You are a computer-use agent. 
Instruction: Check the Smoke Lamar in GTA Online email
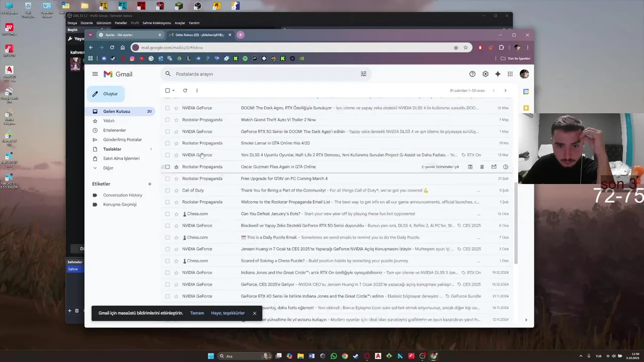[168, 143]
